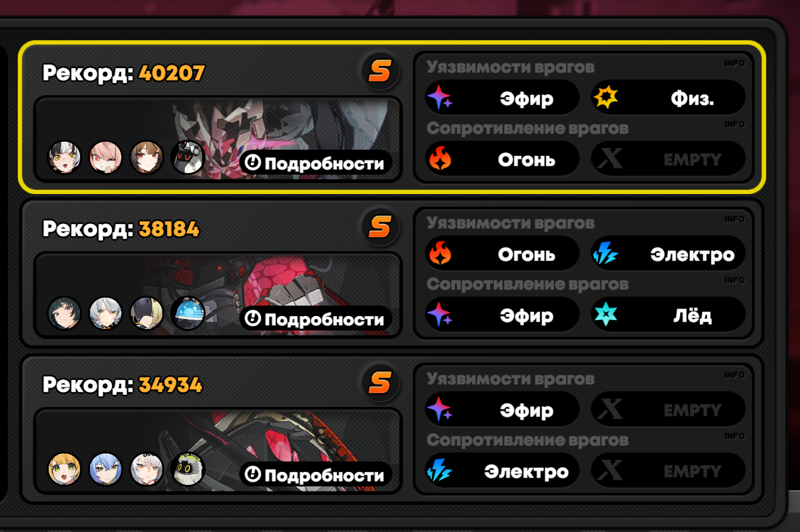Image resolution: width=800 pixels, height=532 pixels.
Task: Open Подробности for the 38184 record
Action: pos(316,319)
